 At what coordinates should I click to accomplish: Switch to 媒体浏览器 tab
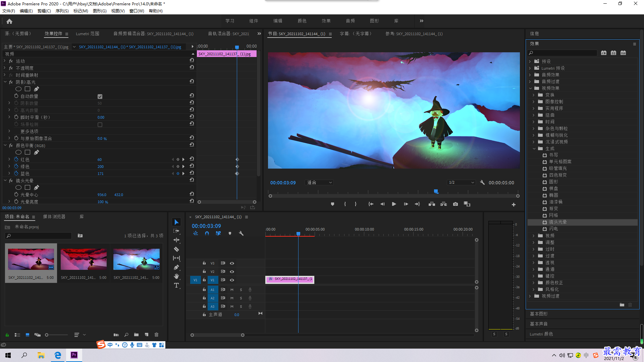point(54,217)
